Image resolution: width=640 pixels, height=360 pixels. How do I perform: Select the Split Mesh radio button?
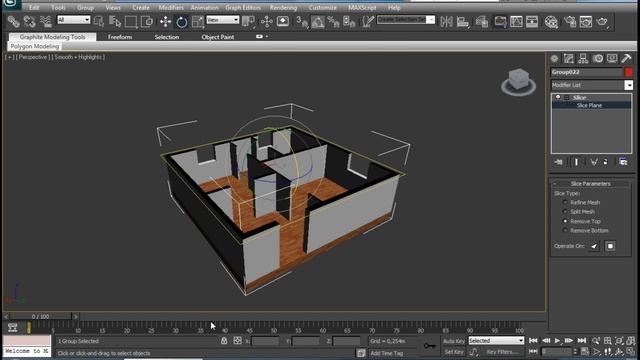point(565,211)
